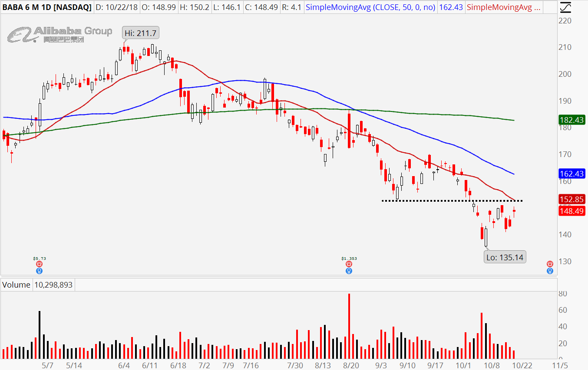The image size is (588, 370).
Task: Click the red 148.49 price axis tag
Action: coord(573,211)
